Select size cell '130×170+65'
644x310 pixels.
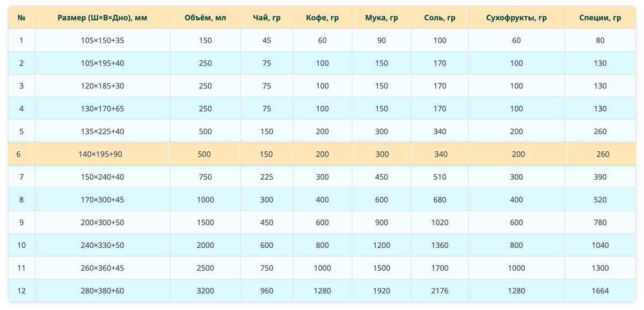(x=103, y=109)
